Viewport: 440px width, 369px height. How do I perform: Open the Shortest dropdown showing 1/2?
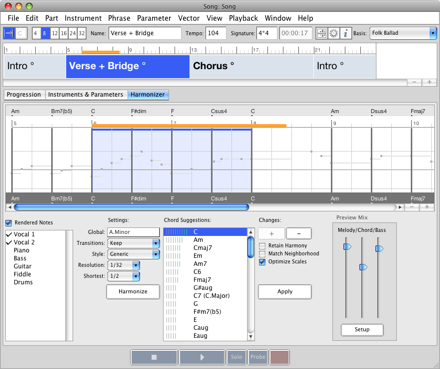124,276
